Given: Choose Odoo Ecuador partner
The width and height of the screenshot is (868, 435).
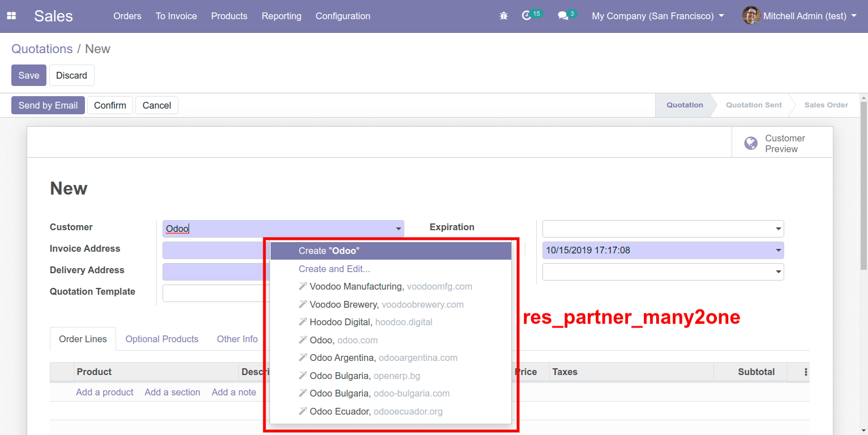Looking at the screenshot, I should (391, 411).
